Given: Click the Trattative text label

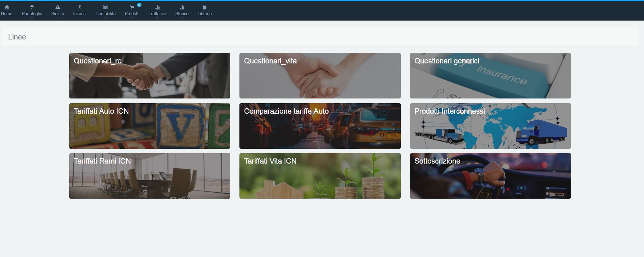Looking at the screenshot, I should point(157,14).
